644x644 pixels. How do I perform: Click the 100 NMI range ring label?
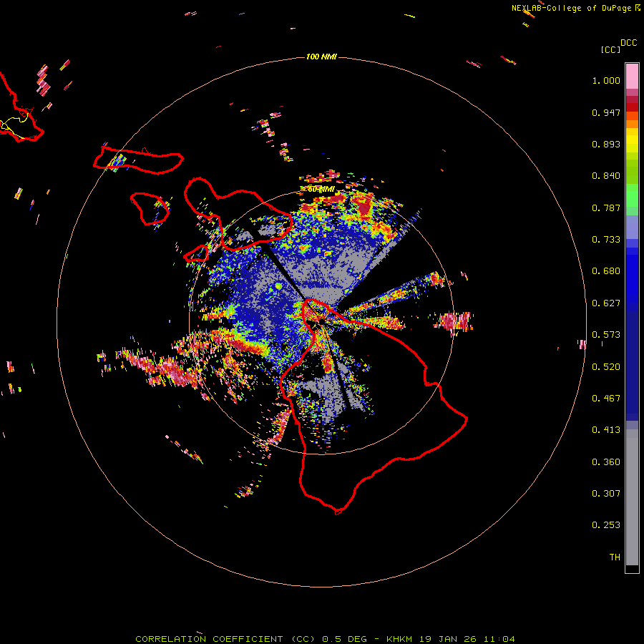(x=321, y=57)
